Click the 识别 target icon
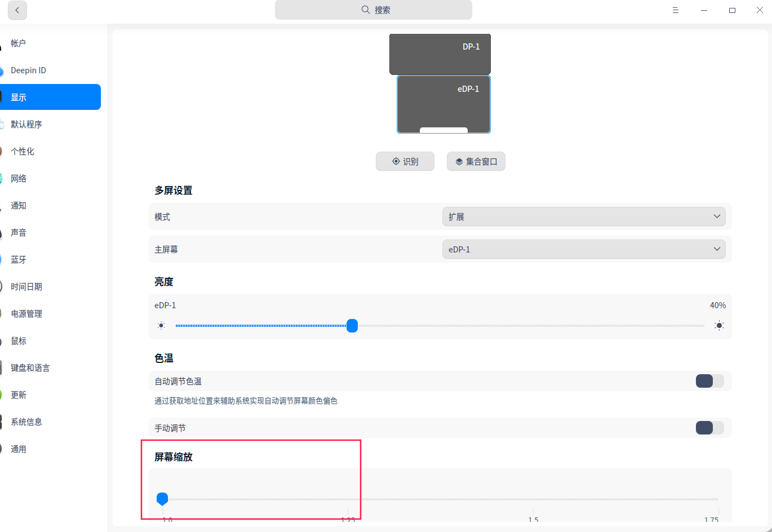 pos(396,162)
